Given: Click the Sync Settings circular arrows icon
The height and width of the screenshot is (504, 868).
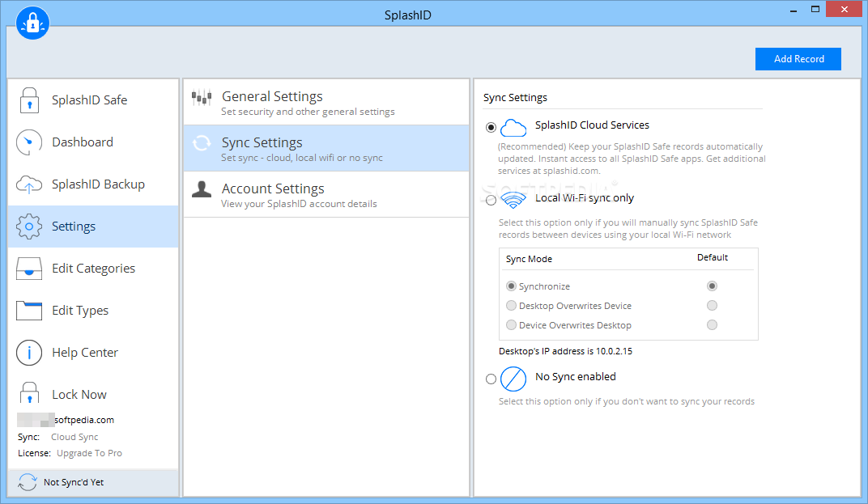Looking at the screenshot, I should point(202,143).
